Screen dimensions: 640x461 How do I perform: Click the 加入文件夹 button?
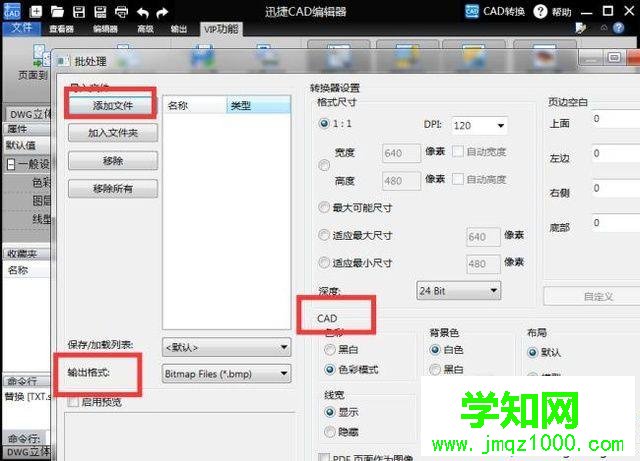[113, 133]
